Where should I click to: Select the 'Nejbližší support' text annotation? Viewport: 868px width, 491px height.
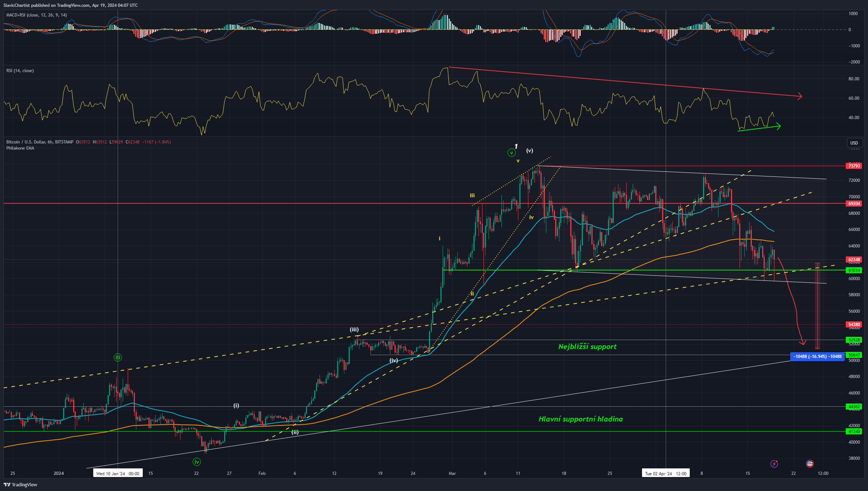point(588,346)
